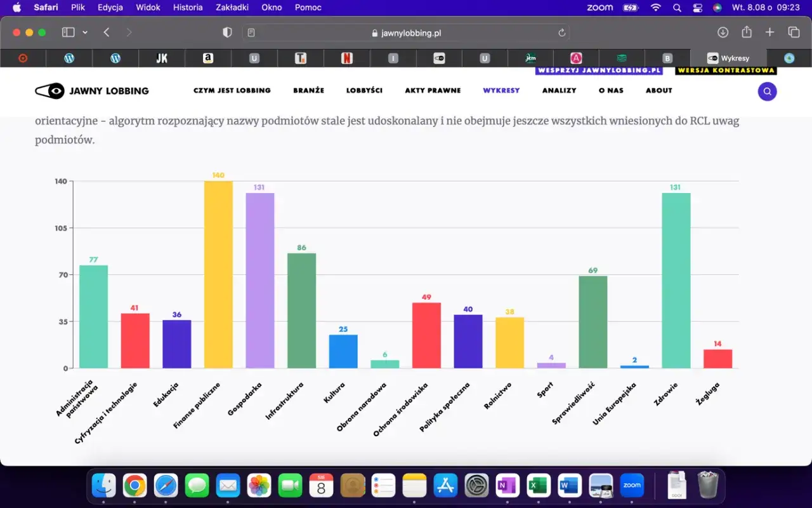Open macOS Control Center toggles

click(698, 8)
